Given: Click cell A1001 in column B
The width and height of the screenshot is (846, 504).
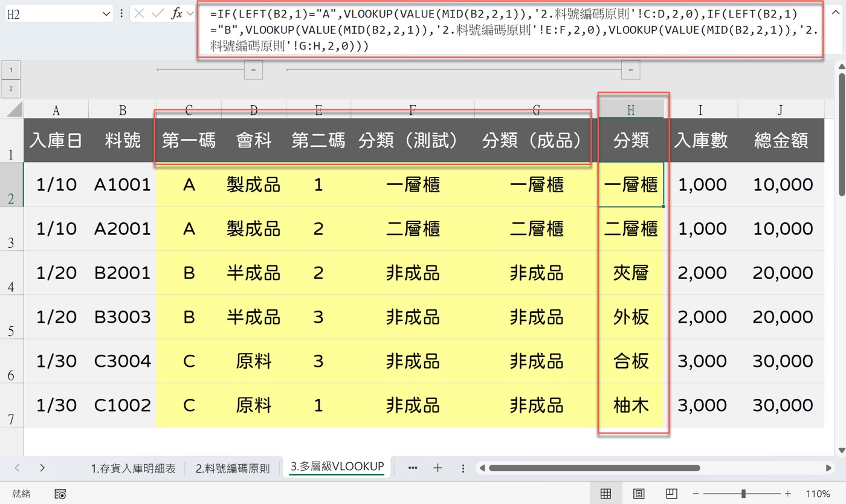Looking at the screenshot, I should 123,184.
